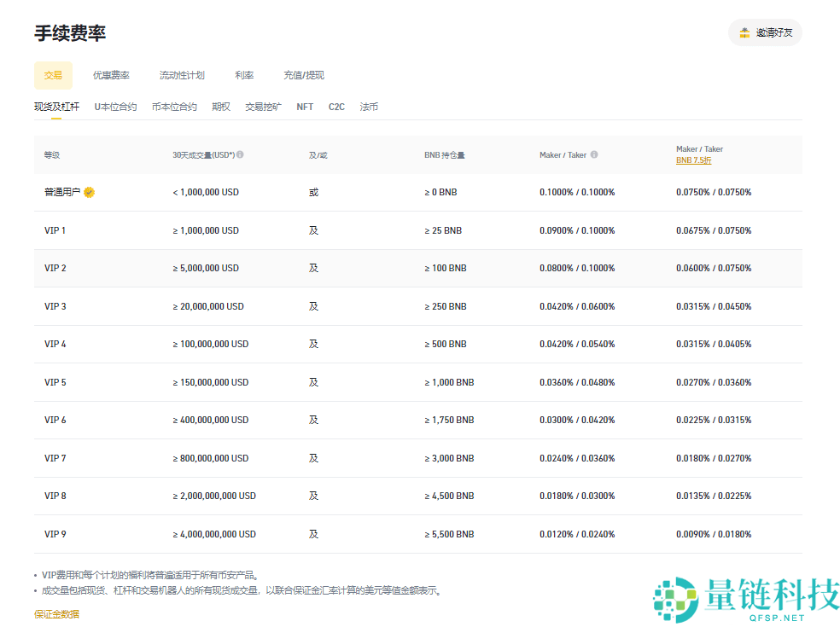Click the 量链科技 green logo icon

(x=677, y=592)
